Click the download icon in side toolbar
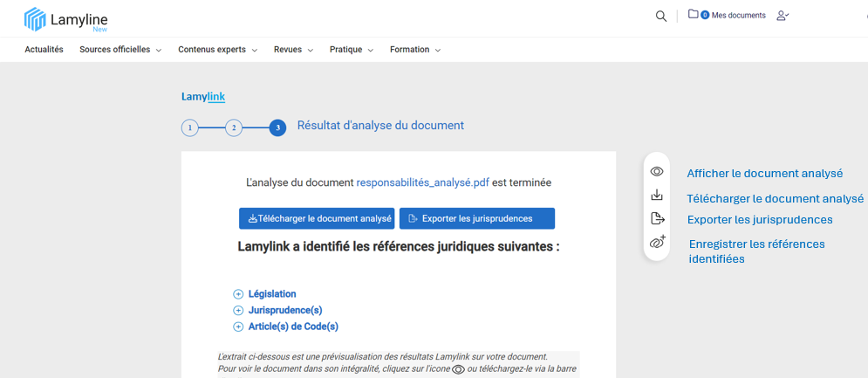This screenshot has width=868, height=378. pos(657,195)
